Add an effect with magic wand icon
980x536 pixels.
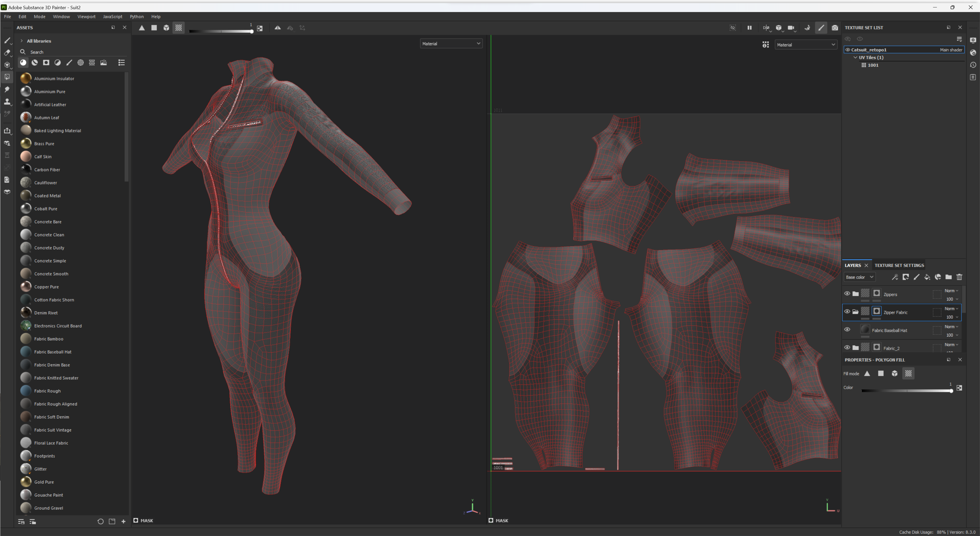click(x=895, y=277)
